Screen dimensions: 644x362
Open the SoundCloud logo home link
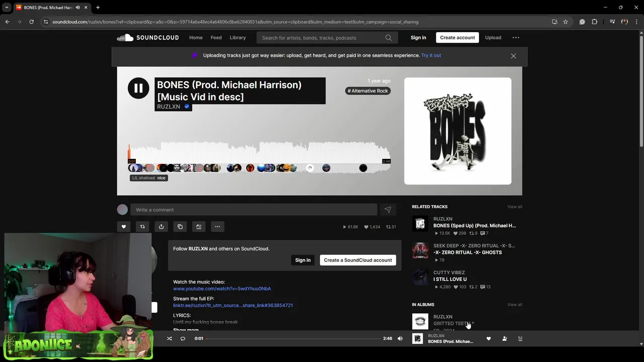point(148,38)
